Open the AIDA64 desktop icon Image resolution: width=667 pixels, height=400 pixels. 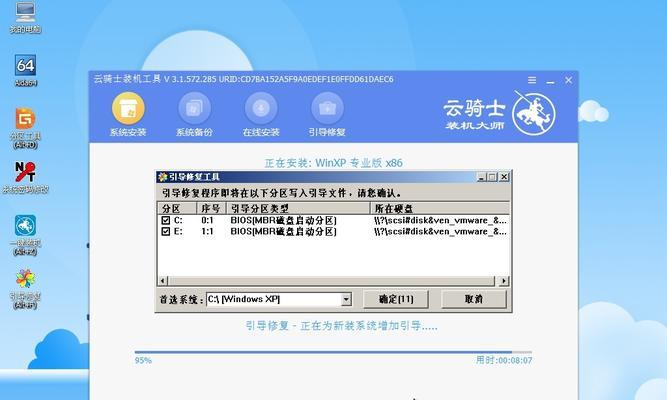pyautogui.click(x=26, y=65)
